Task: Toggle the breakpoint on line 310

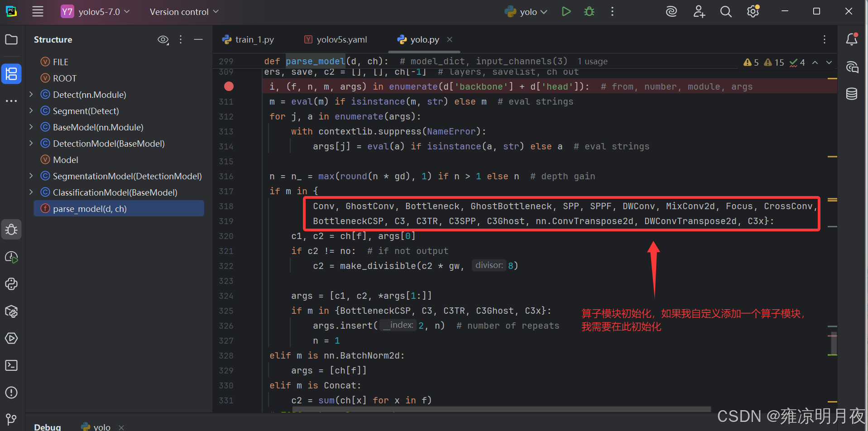Action: tap(229, 86)
